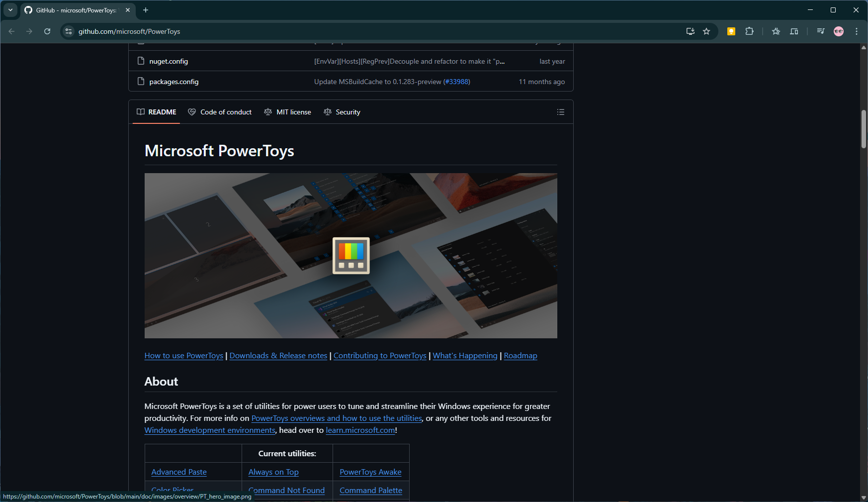This screenshot has height=502, width=868.
Task: Open the packages.config file
Action: (x=174, y=82)
